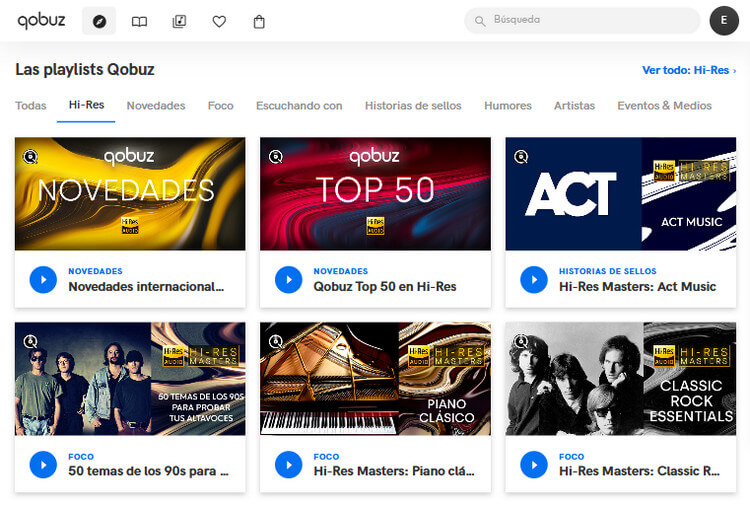Play the Novedades internacionales playlist
This screenshot has width=750, height=506.
click(43, 280)
